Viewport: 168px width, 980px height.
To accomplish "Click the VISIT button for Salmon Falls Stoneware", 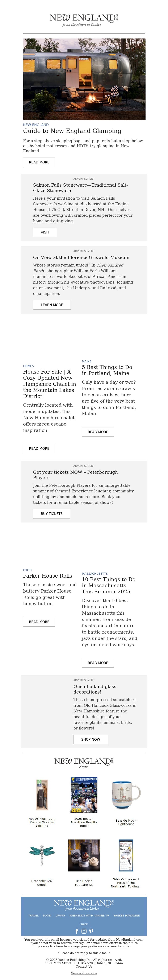I will 45,232.
